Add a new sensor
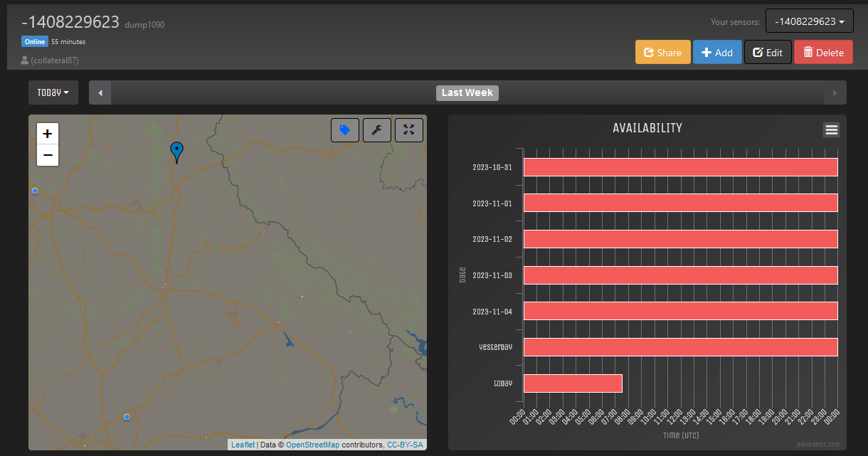This screenshot has height=456, width=868. click(x=717, y=52)
